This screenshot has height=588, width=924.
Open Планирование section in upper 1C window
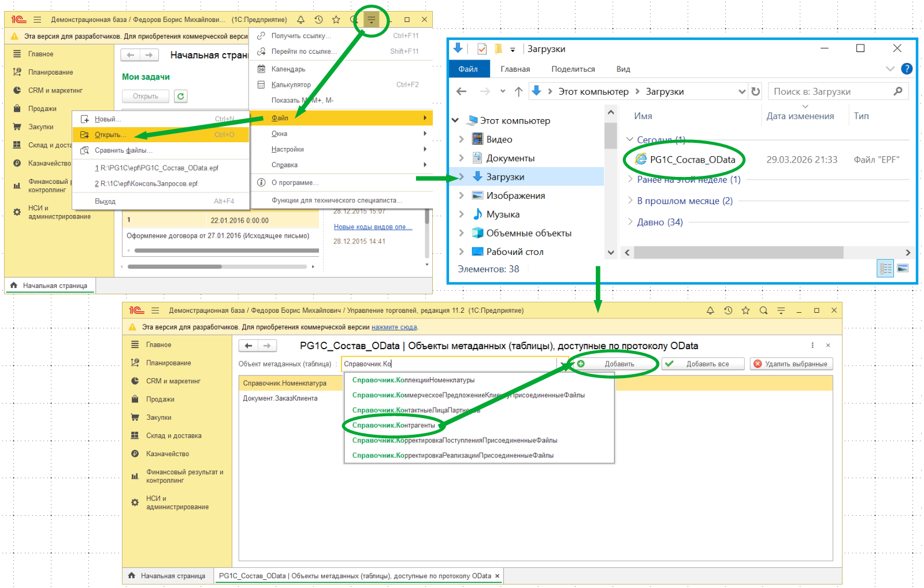(x=51, y=72)
